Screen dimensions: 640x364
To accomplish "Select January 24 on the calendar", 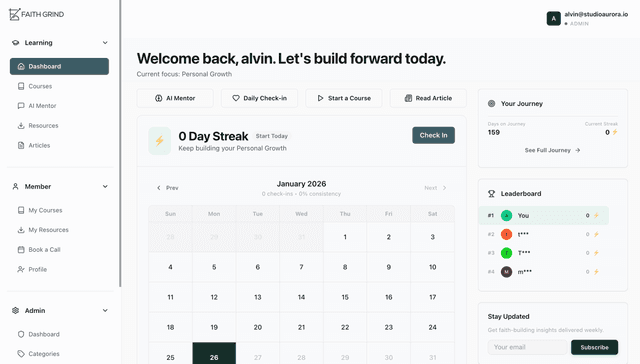I will [x=433, y=328].
